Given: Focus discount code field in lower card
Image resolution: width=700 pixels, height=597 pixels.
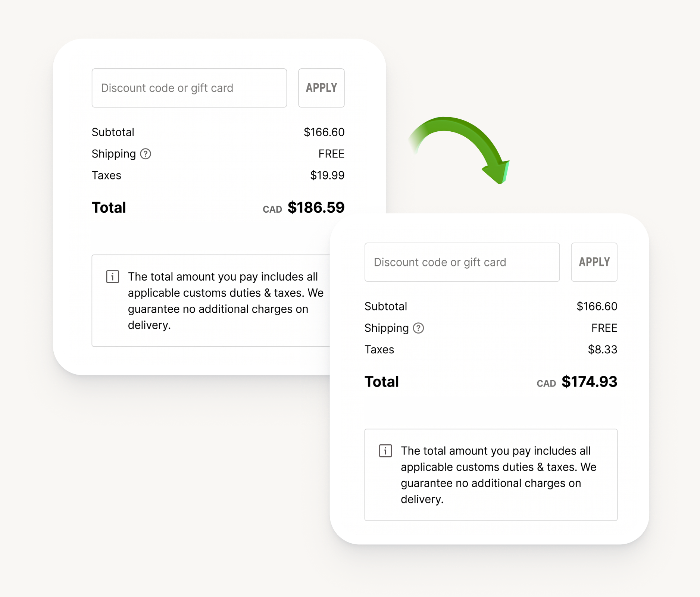Looking at the screenshot, I should click(462, 262).
